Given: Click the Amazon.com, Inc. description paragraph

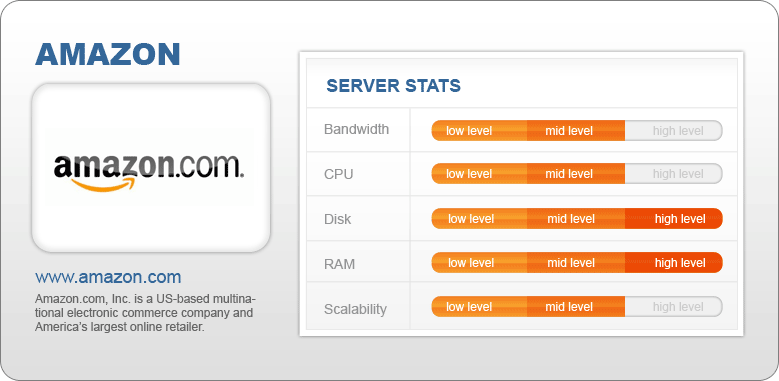Looking at the screenshot, I should [x=145, y=313].
